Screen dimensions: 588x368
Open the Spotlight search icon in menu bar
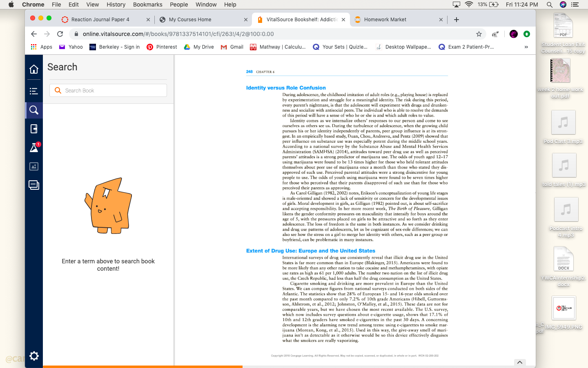pyautogui.click(x=550, y=4)
